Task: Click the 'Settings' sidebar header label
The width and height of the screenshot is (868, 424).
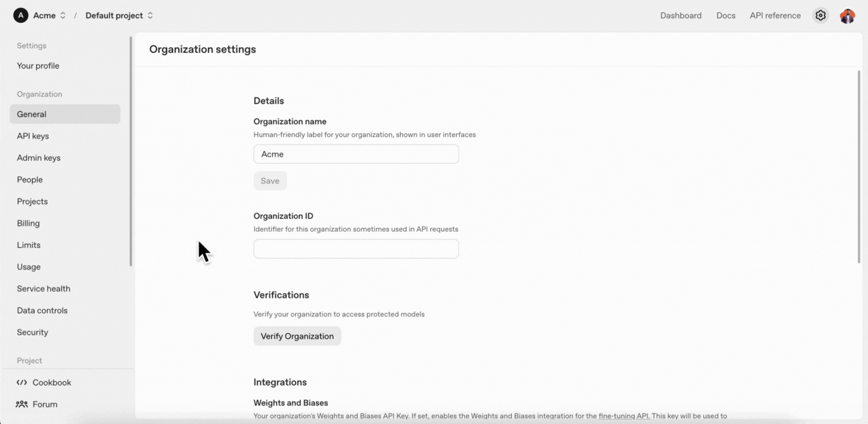Action: pos(31,45)
